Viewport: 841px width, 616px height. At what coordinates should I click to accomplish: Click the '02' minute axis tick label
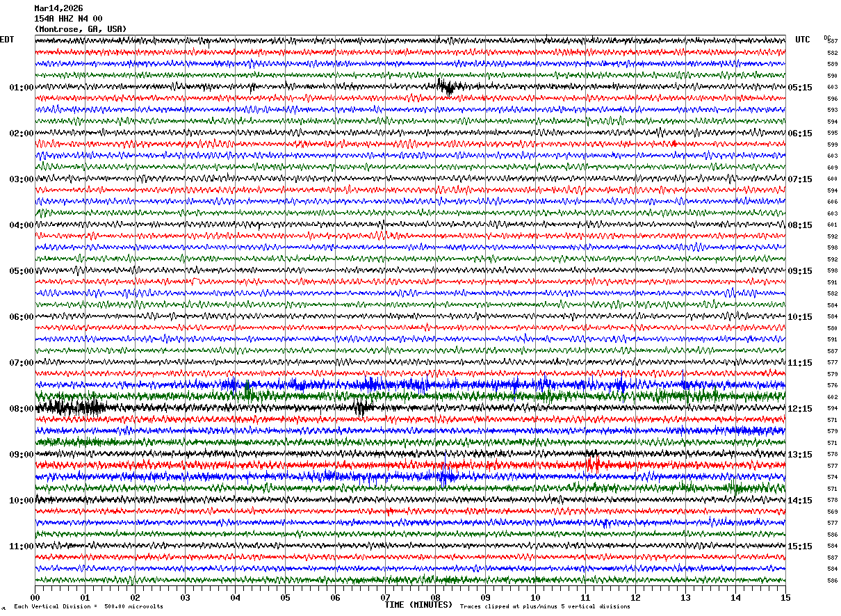click(x=135, y=597)
